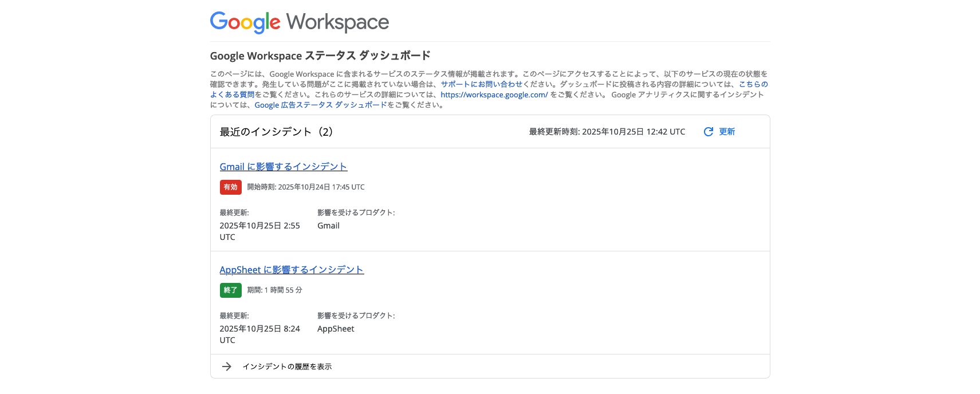Click 影響を受けるプロダクト label in Gmail incident
The height and width of the screenshot is (394, 980).
pos(356,212)
